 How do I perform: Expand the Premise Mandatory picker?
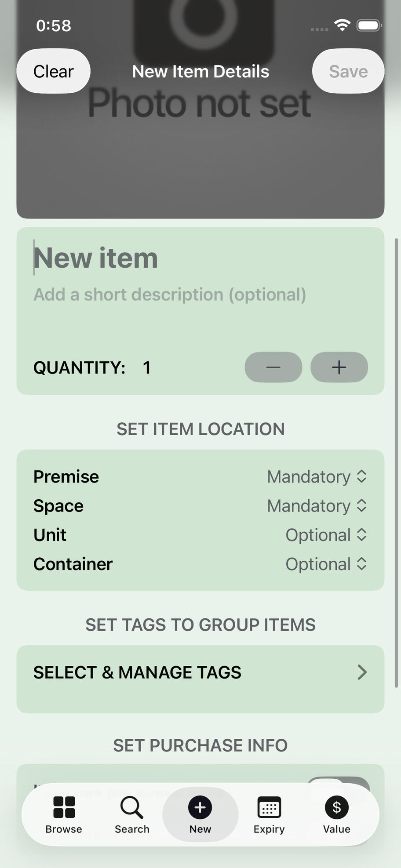[x=317, y=476]
